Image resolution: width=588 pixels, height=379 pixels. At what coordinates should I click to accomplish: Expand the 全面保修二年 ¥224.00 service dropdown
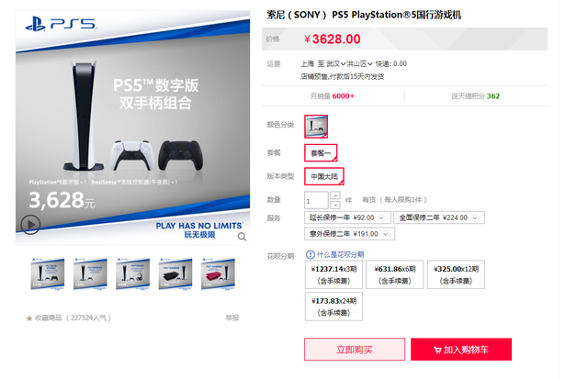click(439, 217)
